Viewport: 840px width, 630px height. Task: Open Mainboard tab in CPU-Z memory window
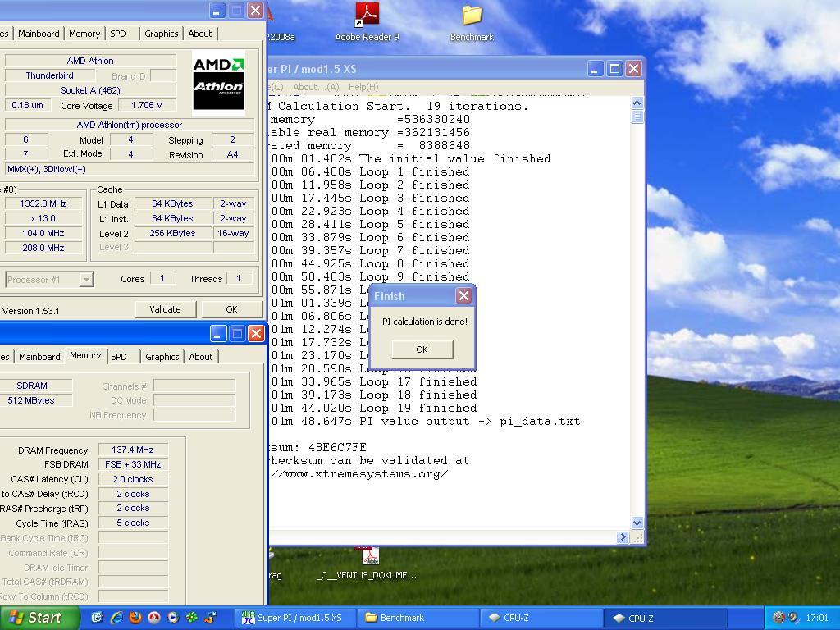click(39, 357)
